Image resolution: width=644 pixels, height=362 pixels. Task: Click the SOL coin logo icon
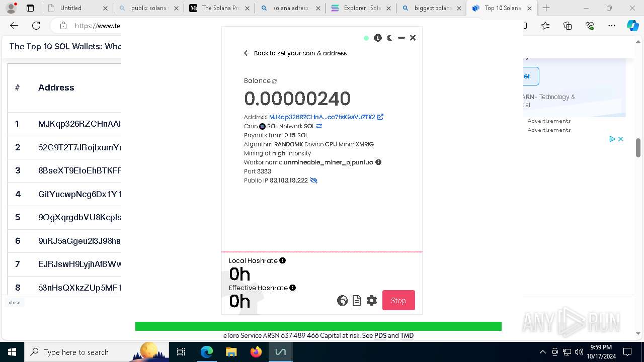click(x=262, y=126)
